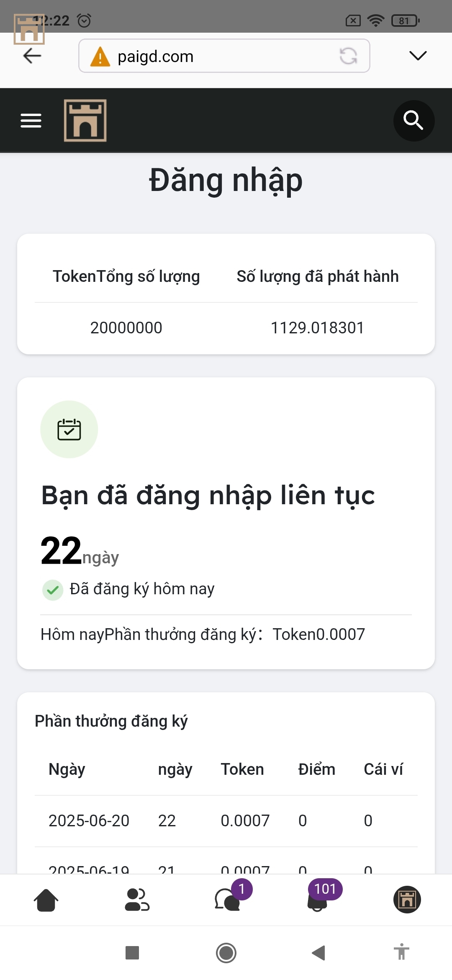Tap the site security warning triangle
This screenshot has height=980, width=452.
pyautogui.click(x=100, y=57)
